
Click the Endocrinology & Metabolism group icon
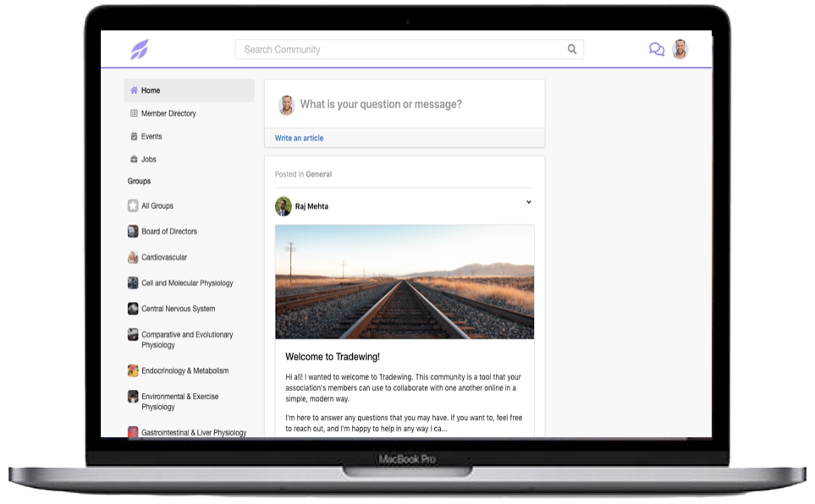pyautogui.click(x=133, y=370)
